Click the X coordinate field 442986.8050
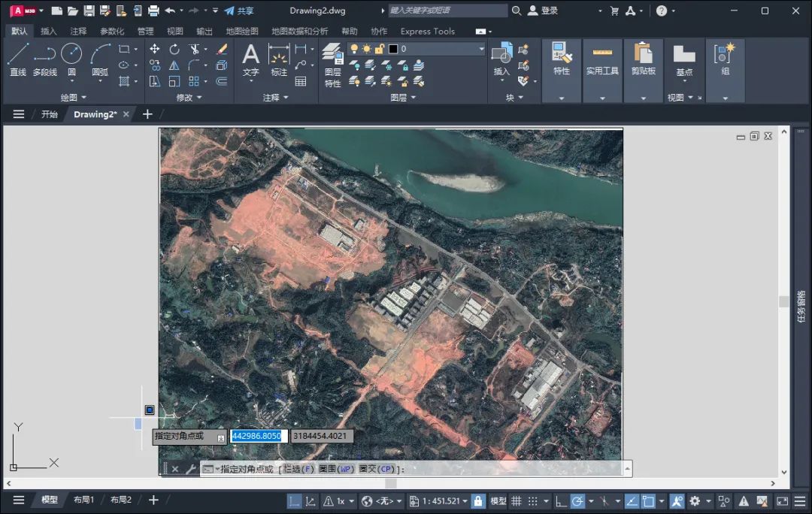Screen dimensions: 812x514 [259, 436]
